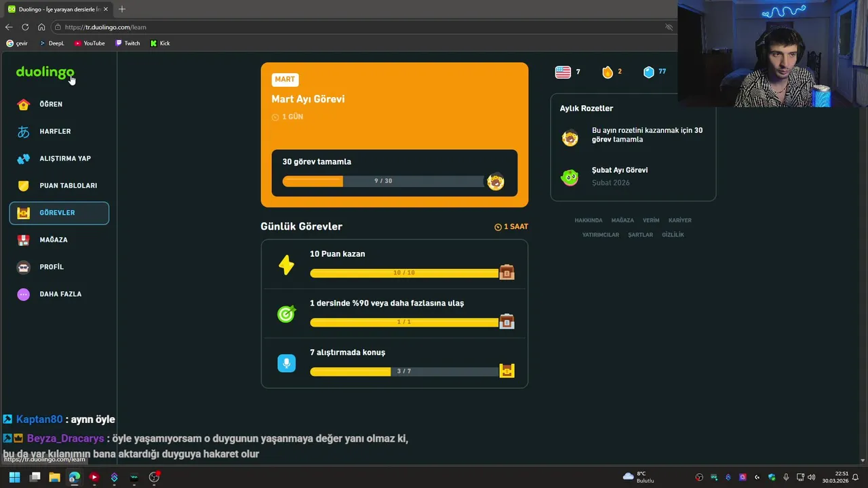This screenshot has height=488, width=868.
Task: Click the notification bell in system tray
Action: (855, 477)
